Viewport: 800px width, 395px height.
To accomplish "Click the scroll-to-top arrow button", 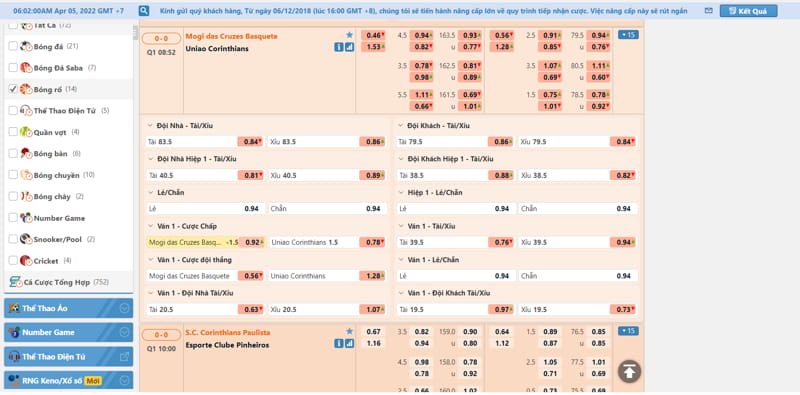I will click(x=630, y=371).
